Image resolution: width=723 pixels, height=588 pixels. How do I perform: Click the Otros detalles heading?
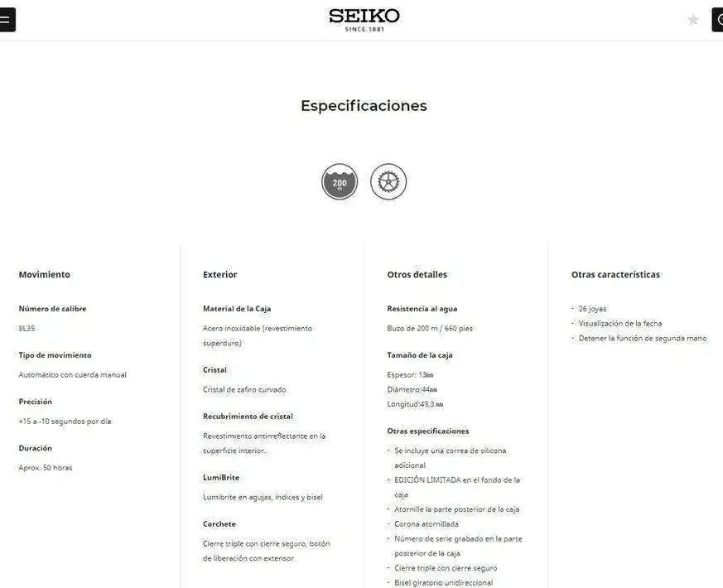pyautogui.click(x=417, y=274)
